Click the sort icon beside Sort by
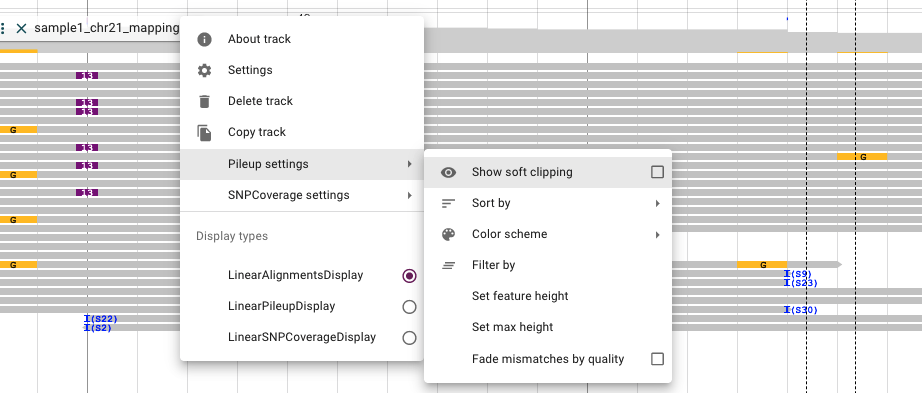 tap(449, 204)
